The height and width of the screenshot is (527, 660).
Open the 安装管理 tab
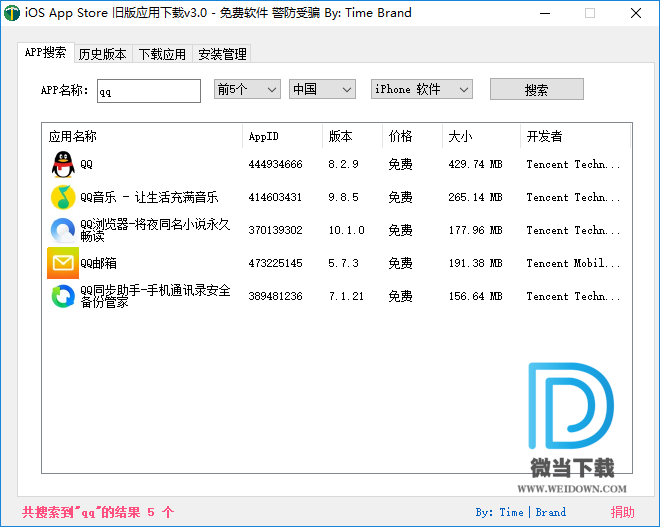(x=222, y=54)
